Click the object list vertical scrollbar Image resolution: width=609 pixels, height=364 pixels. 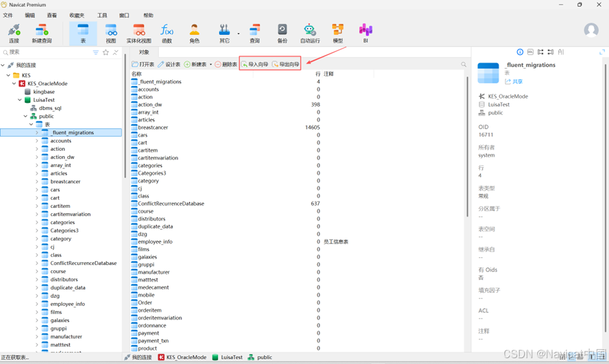pyautogui.click(x=467, y=147)
